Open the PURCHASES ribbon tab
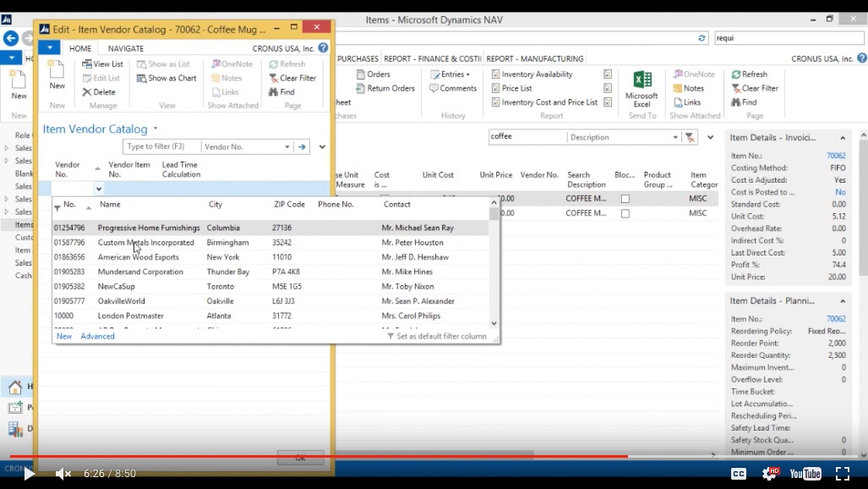Image resolution: width=868 pixels, height=489 pixels. click(x=358, y=58)
